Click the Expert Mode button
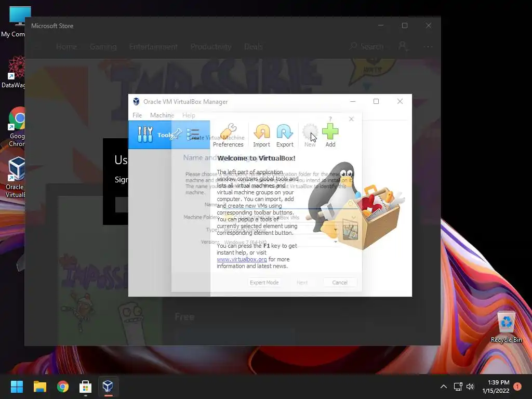532x399 pixels. [x=264, y=282]
